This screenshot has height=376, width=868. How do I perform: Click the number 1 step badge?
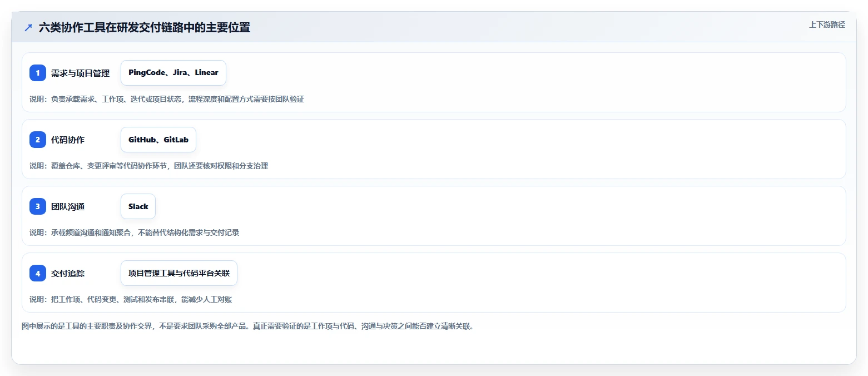pos(38,73)
